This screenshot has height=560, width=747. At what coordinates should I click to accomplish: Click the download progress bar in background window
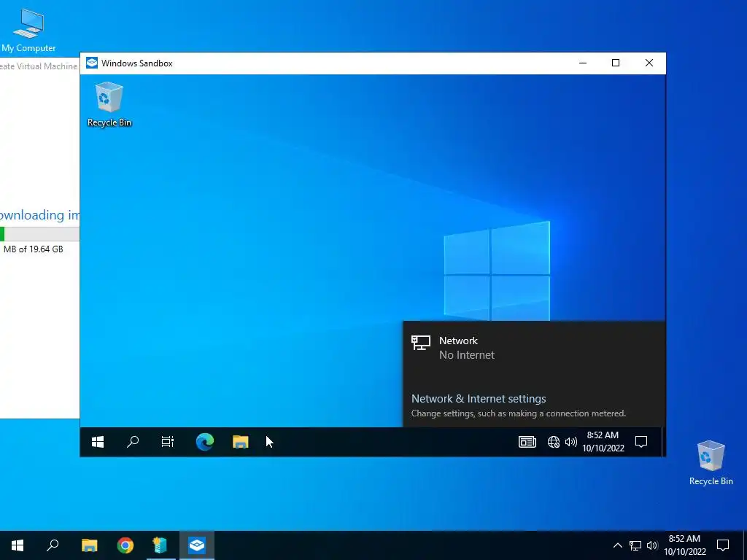click(x=40, y=234)
